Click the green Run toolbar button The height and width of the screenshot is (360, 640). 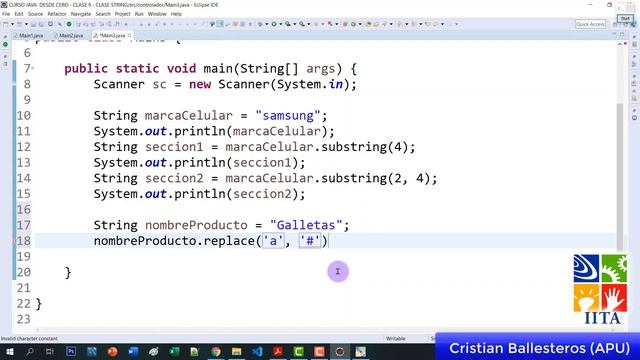(x=274, y=24)
